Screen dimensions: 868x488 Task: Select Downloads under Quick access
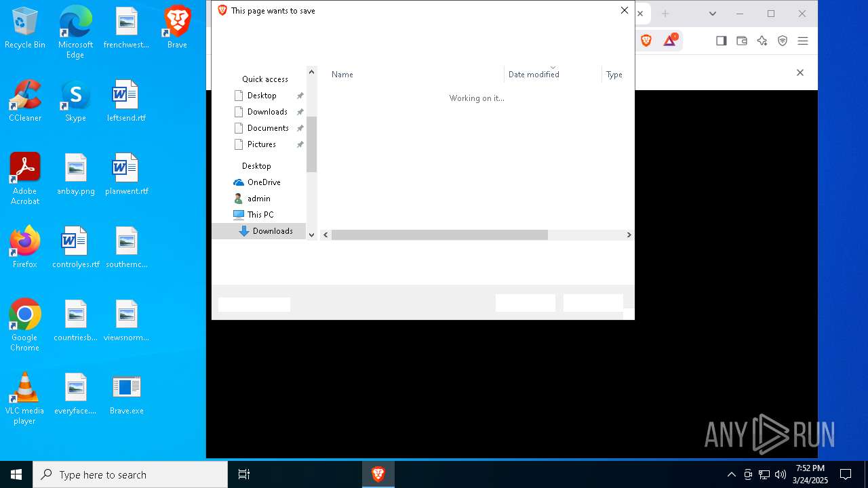(x=267, y=112)
